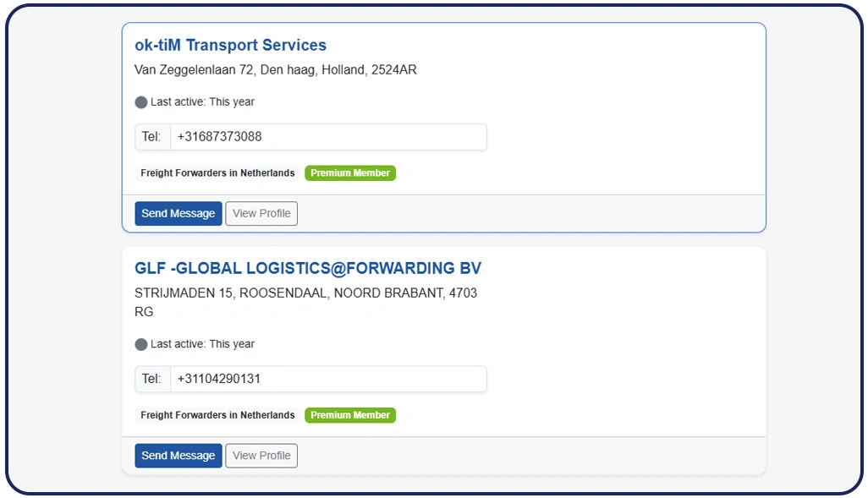Click the Tel label beside GLF's number

pyautogui.click(x=151, y=379)
